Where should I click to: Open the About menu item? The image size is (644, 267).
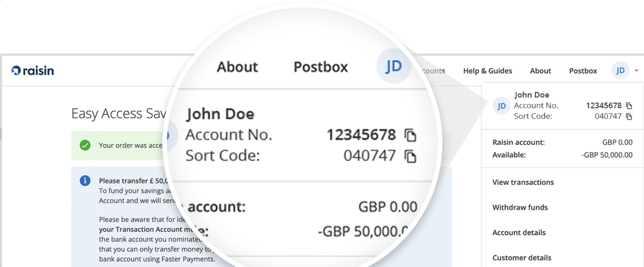[540, 71]
